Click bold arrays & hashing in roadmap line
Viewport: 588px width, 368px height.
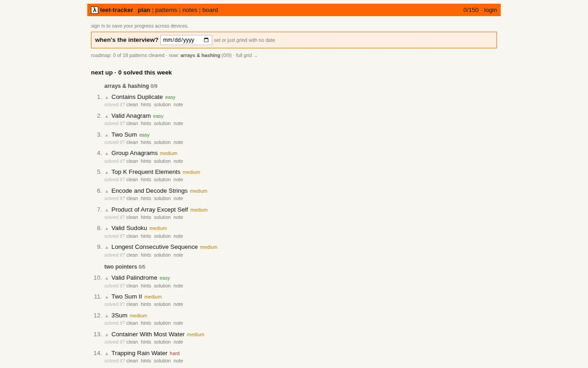pos(200,55)
